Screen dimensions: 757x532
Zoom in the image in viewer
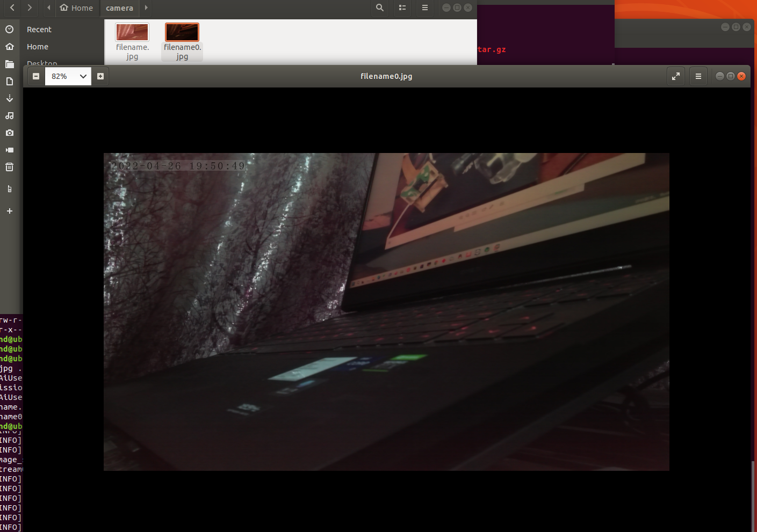tap(100, 76)
